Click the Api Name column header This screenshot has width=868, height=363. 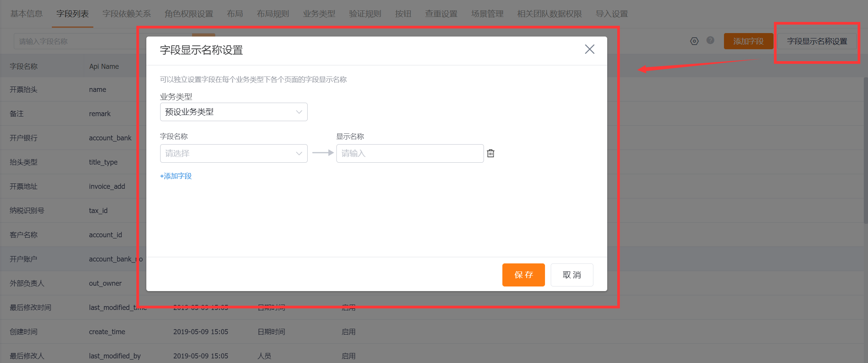pyautogui.click(x=104, y=67)
